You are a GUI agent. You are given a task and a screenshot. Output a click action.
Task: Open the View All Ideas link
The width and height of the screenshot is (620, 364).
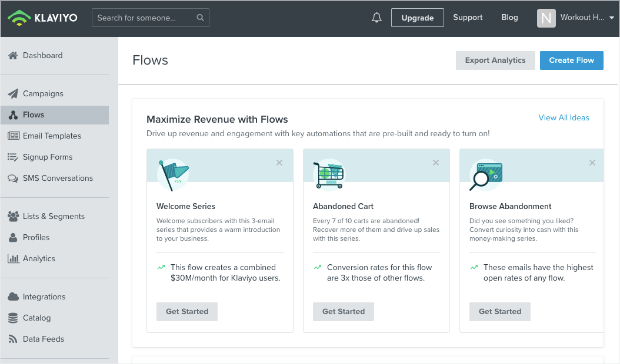[563, 118]
